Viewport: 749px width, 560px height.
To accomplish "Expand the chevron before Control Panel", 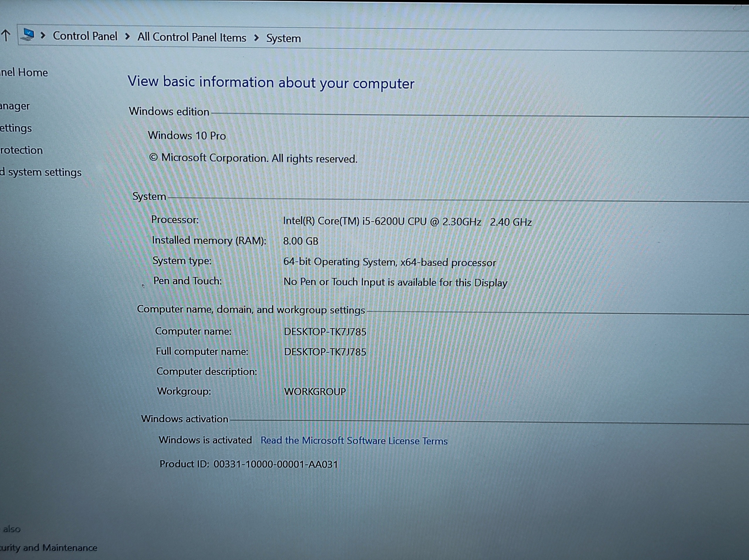I will [43, 35].
